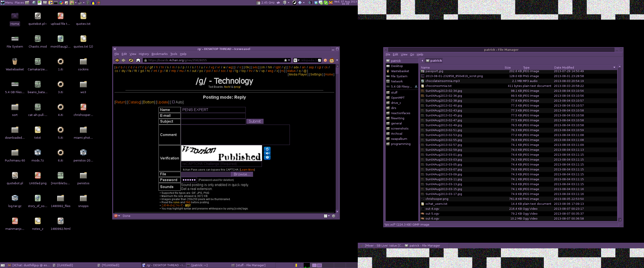Click the Submit button
The height and width of the screenshot is (268, 644).
pos(255,121)
